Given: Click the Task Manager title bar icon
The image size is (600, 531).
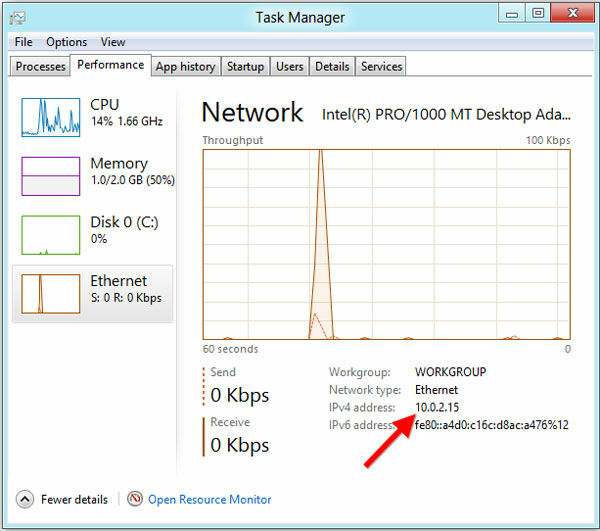Looking at the screenshot, I should [x=18, y=18].
